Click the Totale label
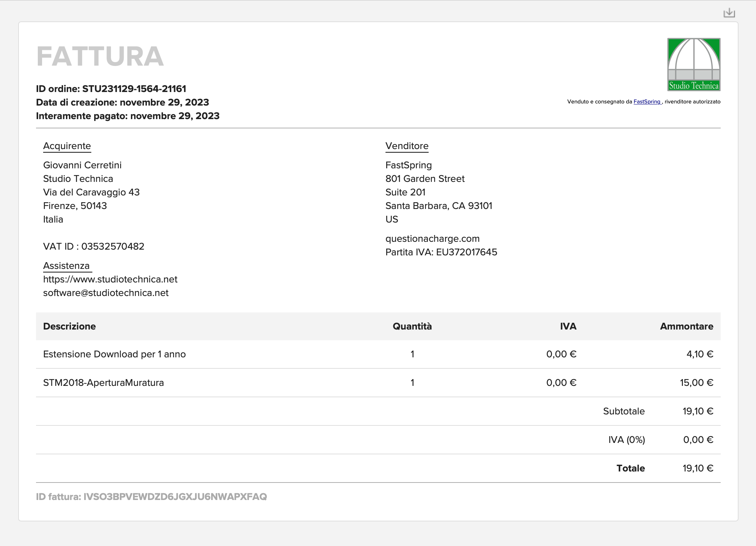 630,468
